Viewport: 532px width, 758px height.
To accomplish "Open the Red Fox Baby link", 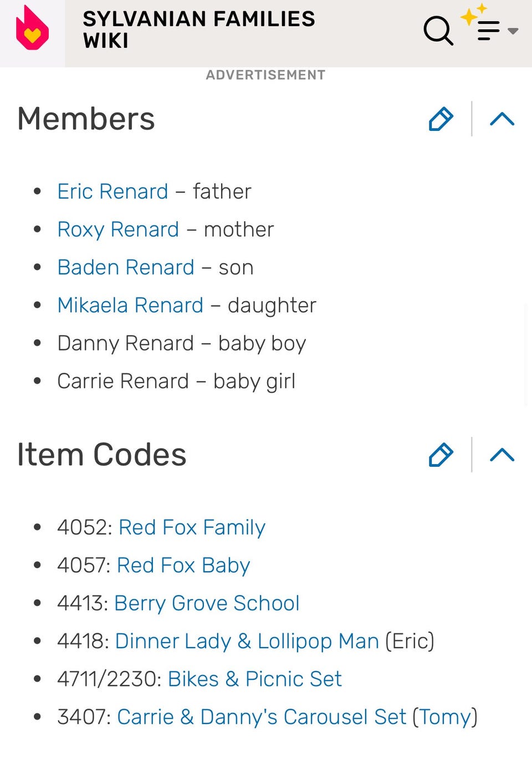I will (x=183, y=565).
